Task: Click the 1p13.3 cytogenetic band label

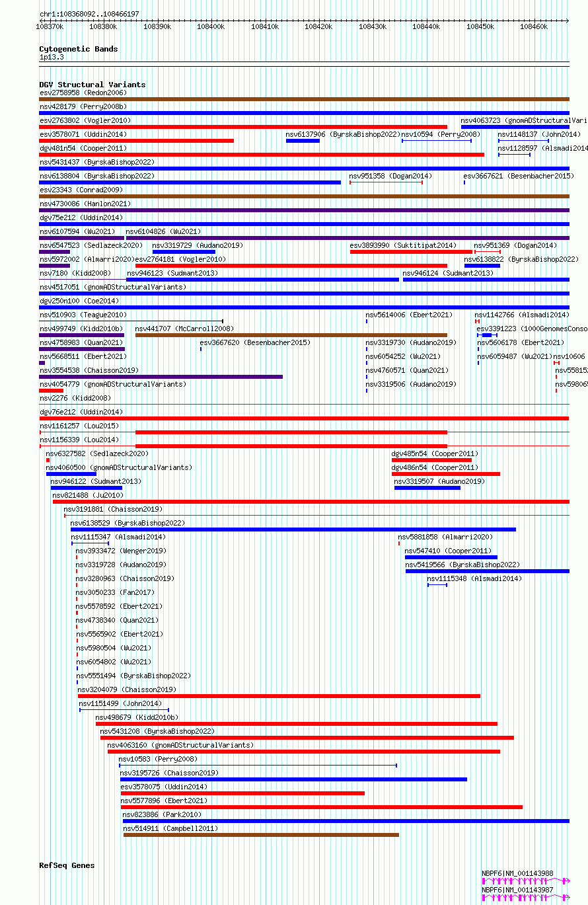Action: pyautogui.click(x=52, y=58)
